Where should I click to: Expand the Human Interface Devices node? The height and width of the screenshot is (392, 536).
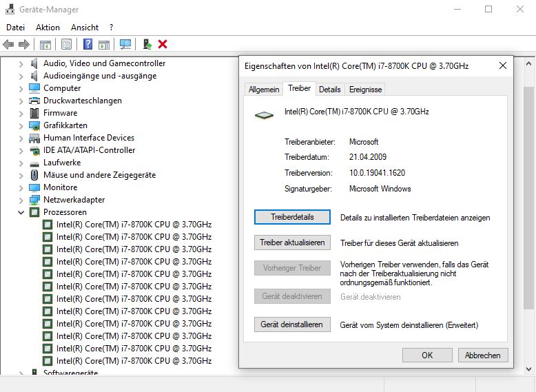[21, 138]
